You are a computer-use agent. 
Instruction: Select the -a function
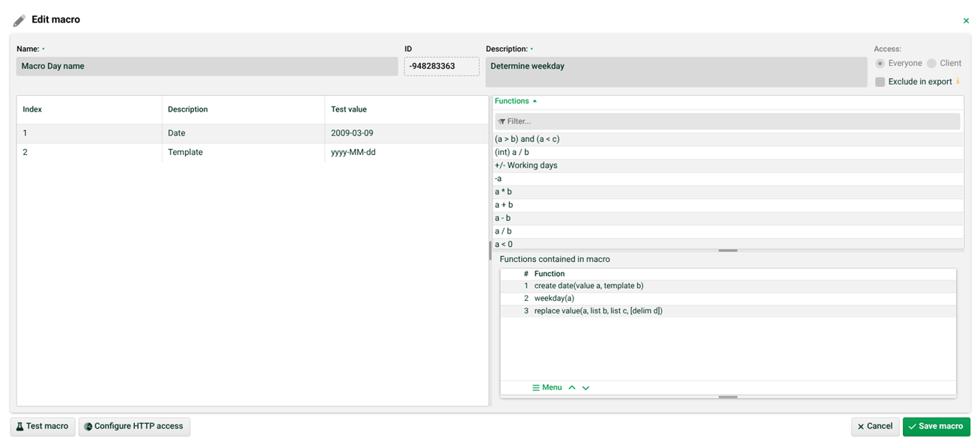[728, 179]
